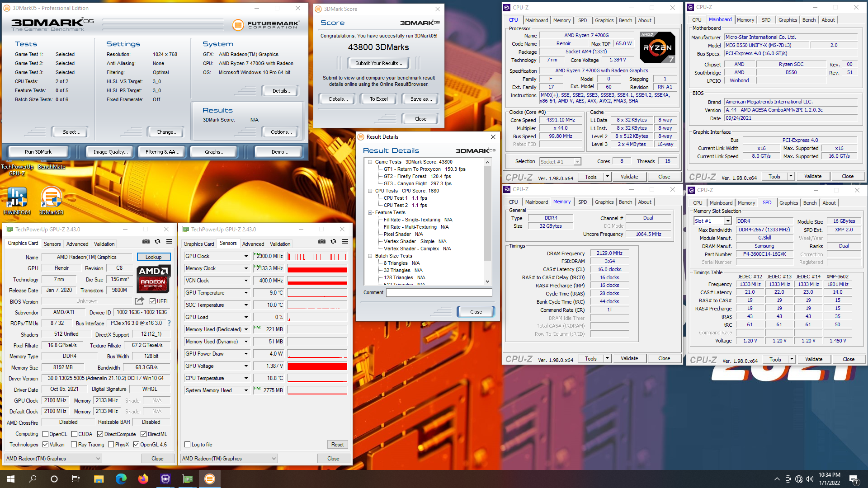
Task: Open the hamburger menu in GPU-Z Sensors window
Action: (345, 241)
